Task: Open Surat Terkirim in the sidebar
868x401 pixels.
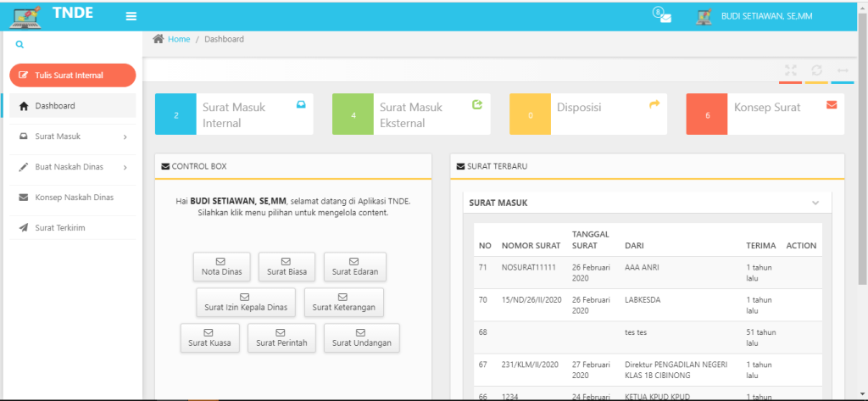Action: coord(59,228)
